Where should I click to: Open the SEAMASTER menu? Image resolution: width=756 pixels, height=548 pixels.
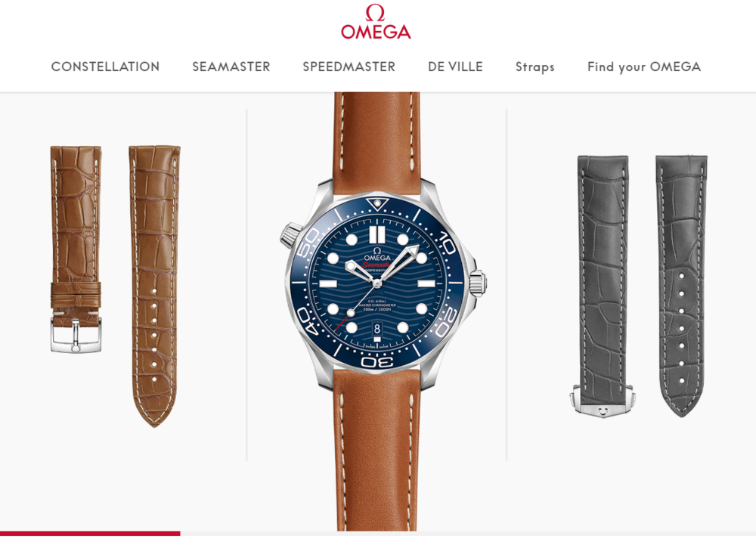[x=231, y=67]
